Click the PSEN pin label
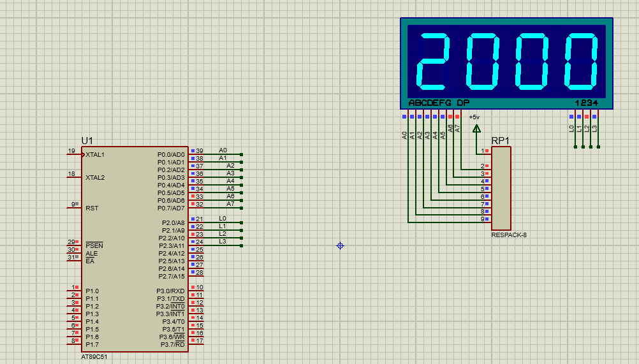 tap(94, 245)
